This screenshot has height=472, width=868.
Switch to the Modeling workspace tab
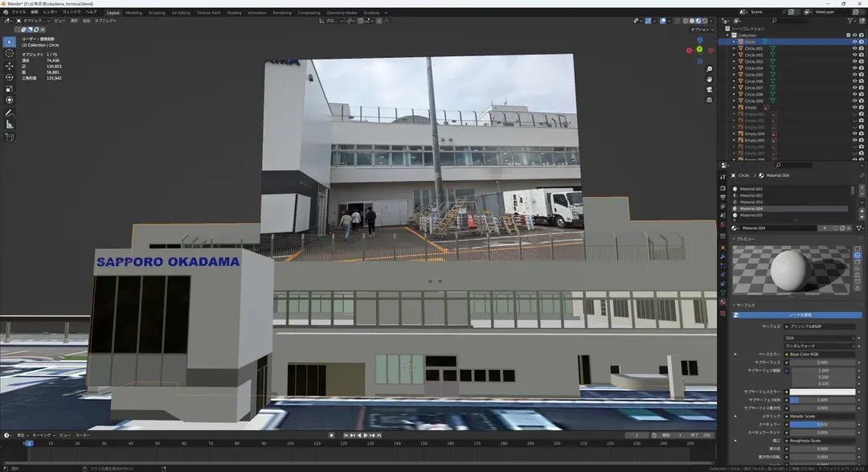point(133,12)
